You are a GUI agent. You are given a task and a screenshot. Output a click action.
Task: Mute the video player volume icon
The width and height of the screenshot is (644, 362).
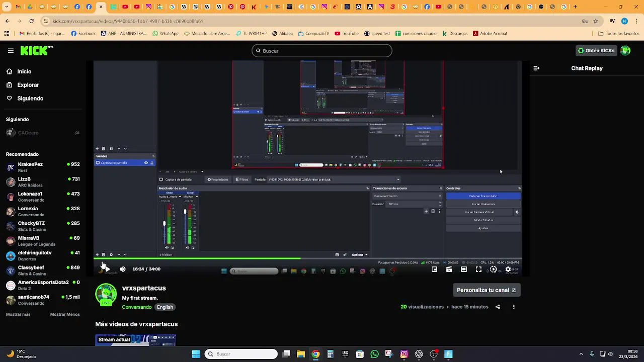[122, 269]
